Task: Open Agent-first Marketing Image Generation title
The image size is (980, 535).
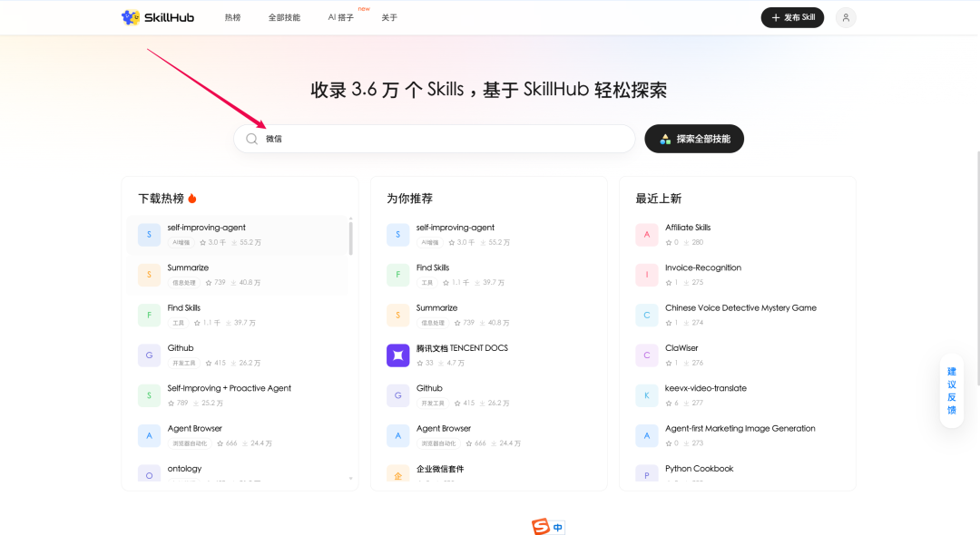Action: (740, 428)
